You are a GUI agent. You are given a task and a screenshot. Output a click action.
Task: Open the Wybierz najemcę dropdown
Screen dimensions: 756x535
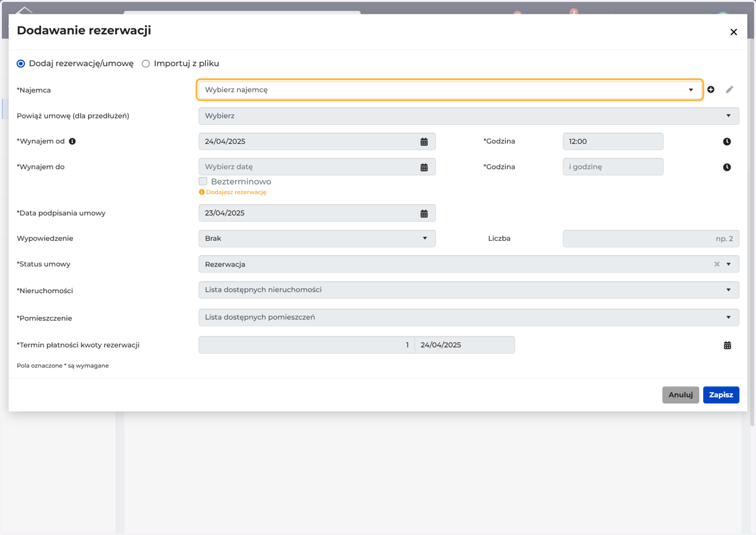point(450,89)
